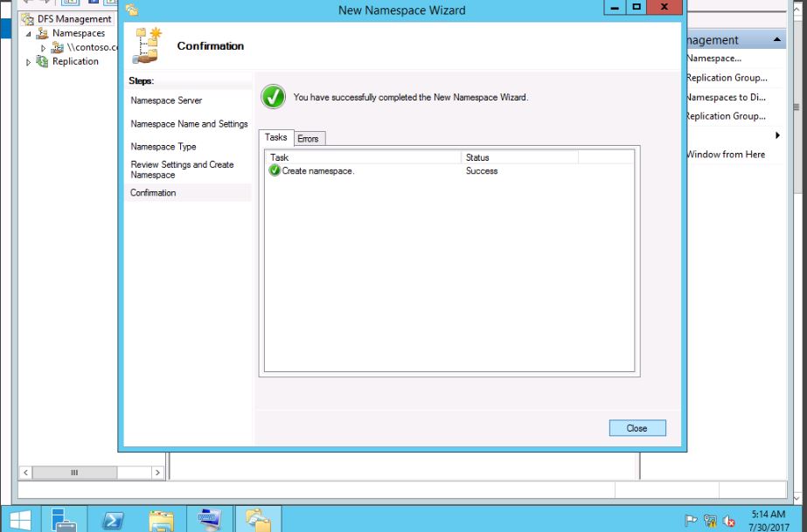Click the Namespace... action in Actions pane

[713, 58]
